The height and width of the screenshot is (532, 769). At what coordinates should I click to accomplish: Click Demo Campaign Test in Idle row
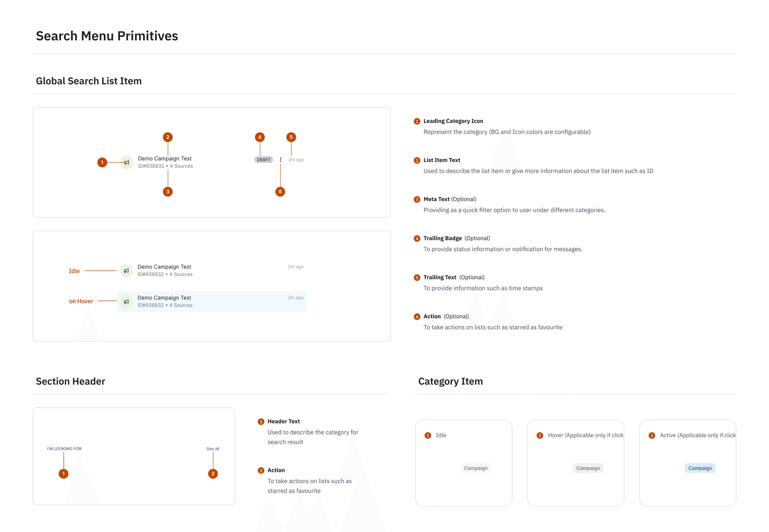pos(164,267)
